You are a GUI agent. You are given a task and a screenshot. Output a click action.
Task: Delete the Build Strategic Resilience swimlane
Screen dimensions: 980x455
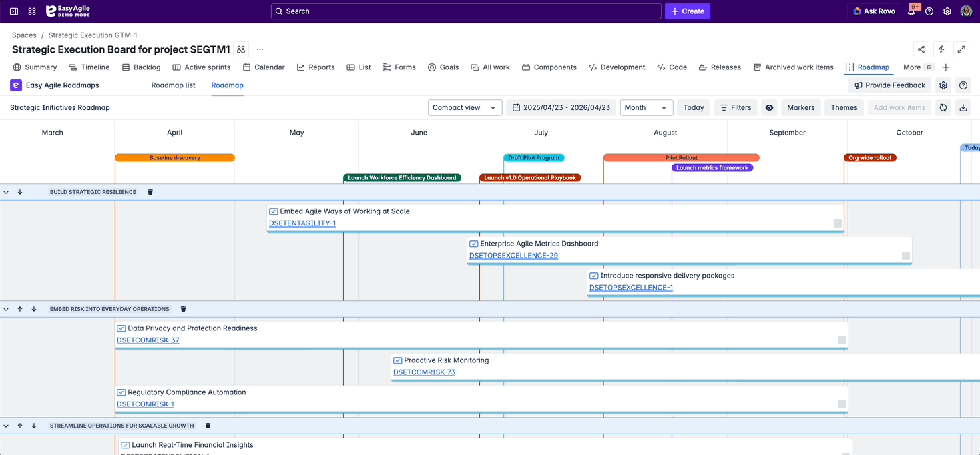pos(150,192)
